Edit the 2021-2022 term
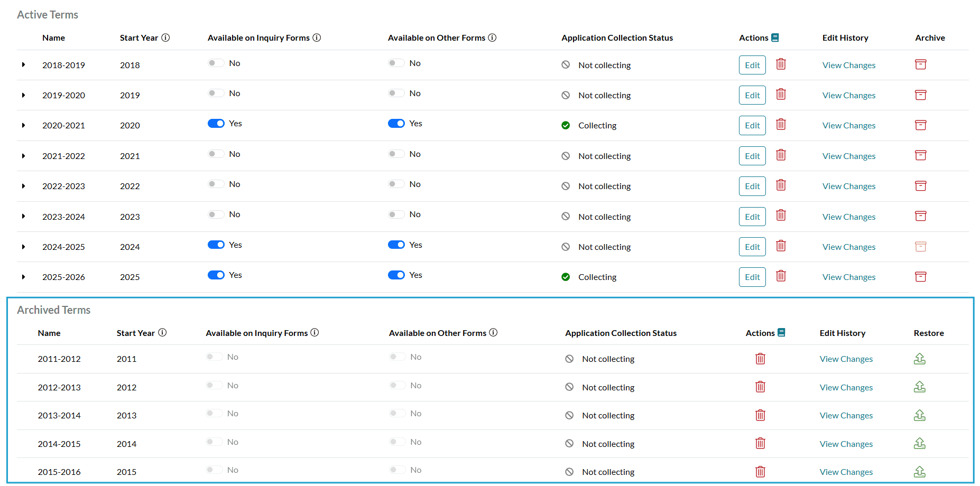This screenshot has height=486, width=980. coord(752,156)
